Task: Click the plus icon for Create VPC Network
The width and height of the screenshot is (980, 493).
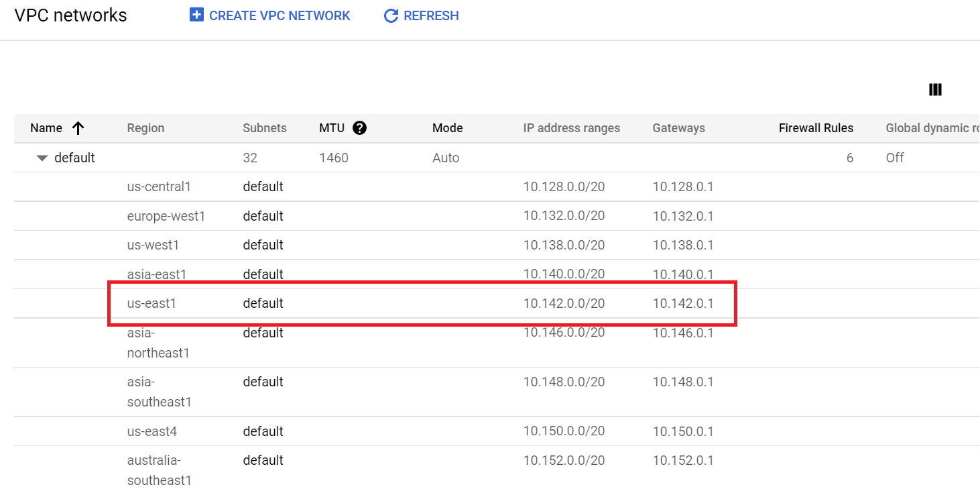Action: click(x=196, y=15)
